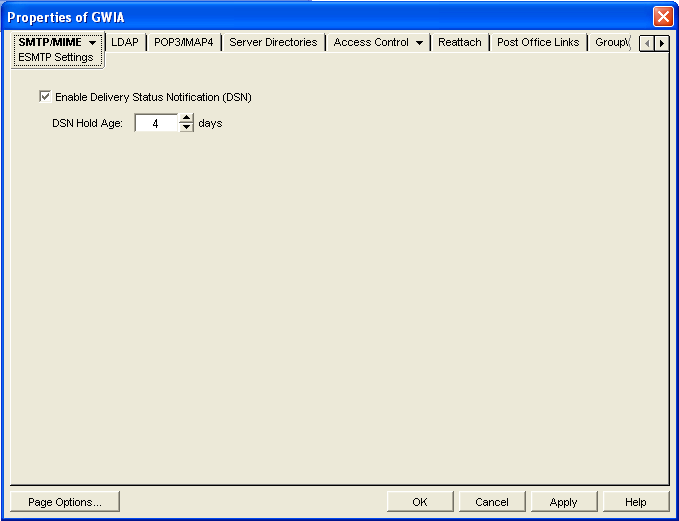
Task: Click the SMTP/MIME tab label
Action: (50, 42)
